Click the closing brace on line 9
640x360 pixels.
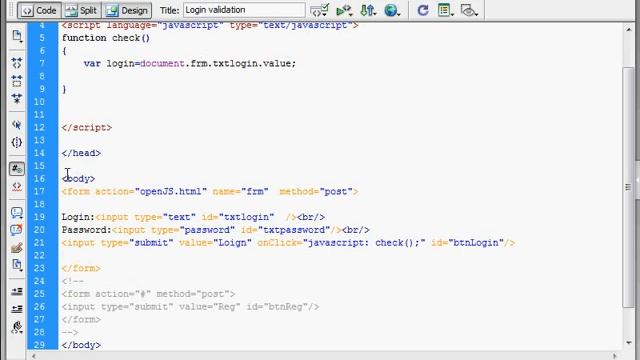[64, 89]
